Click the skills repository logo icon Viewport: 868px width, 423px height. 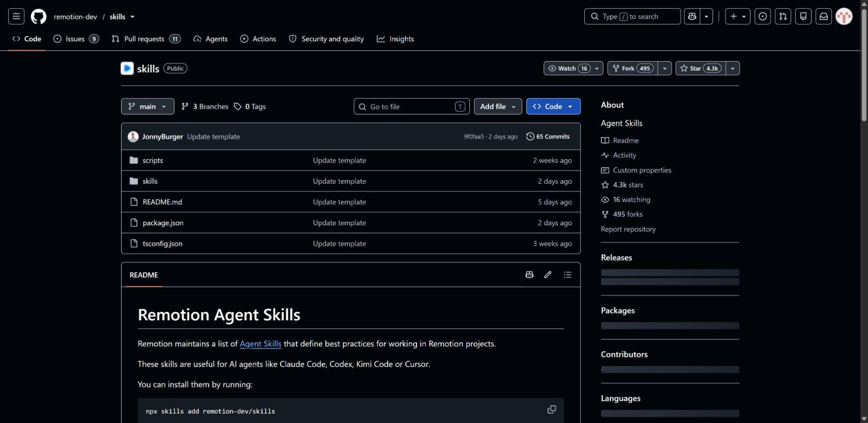click(x=127, y=68)
